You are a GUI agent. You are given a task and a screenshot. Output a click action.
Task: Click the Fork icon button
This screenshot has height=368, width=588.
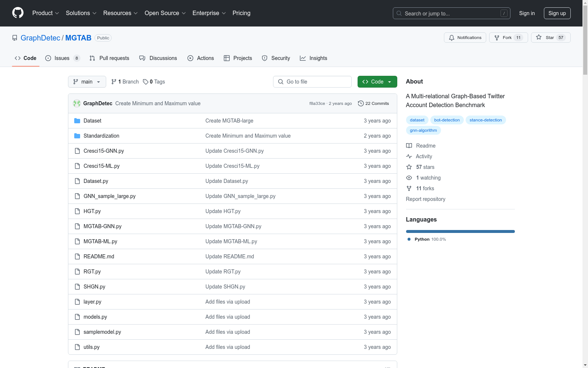tap(497, 38)
